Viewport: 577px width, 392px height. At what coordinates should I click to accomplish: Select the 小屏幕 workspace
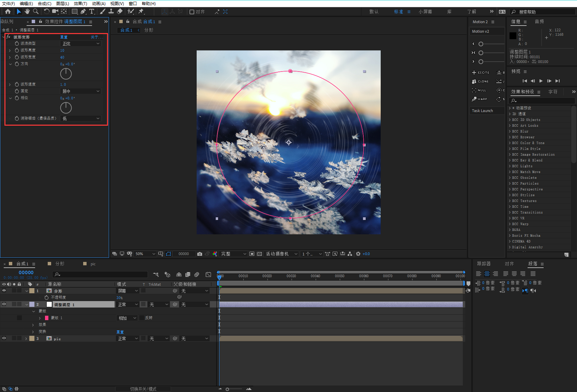pos(425,12)
